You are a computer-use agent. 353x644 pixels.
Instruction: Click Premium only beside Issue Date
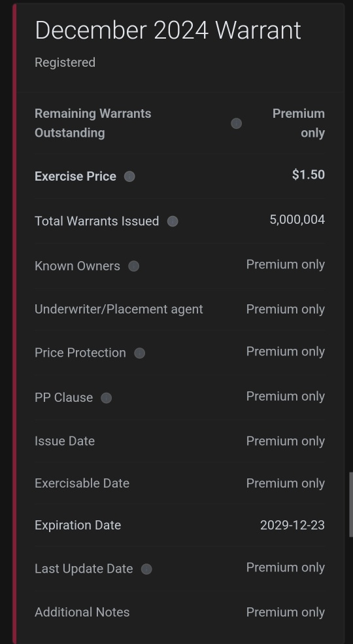[x=285, y=441]
